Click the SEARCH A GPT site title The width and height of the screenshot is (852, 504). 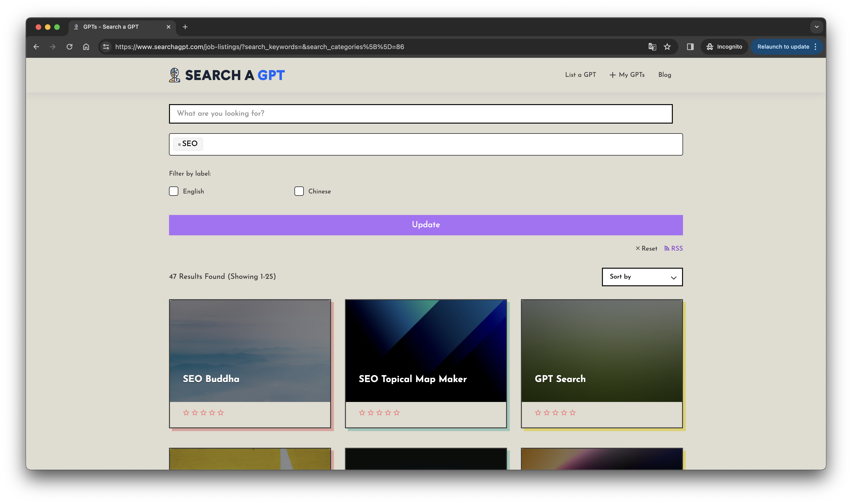click(x=235, y=75)
